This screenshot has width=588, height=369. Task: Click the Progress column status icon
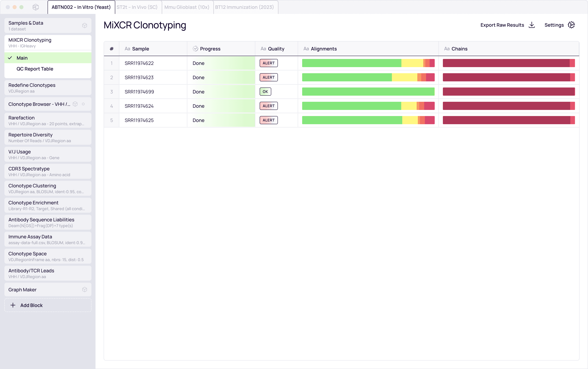[195, 49]
